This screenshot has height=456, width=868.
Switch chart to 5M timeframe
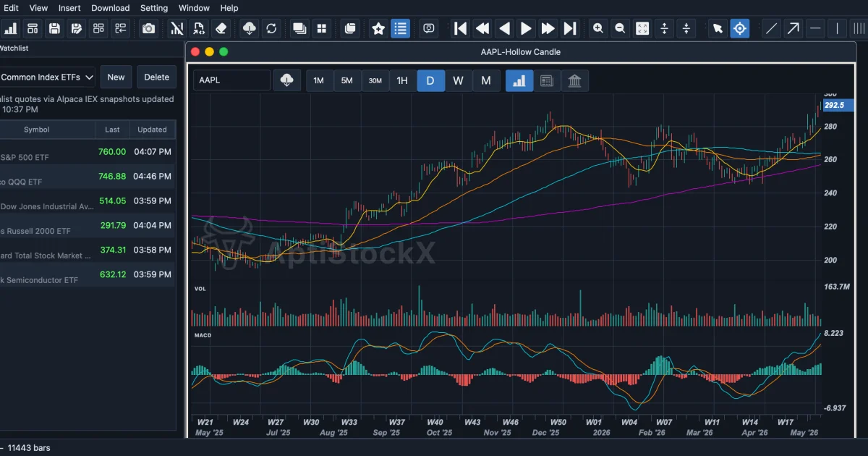346,80
